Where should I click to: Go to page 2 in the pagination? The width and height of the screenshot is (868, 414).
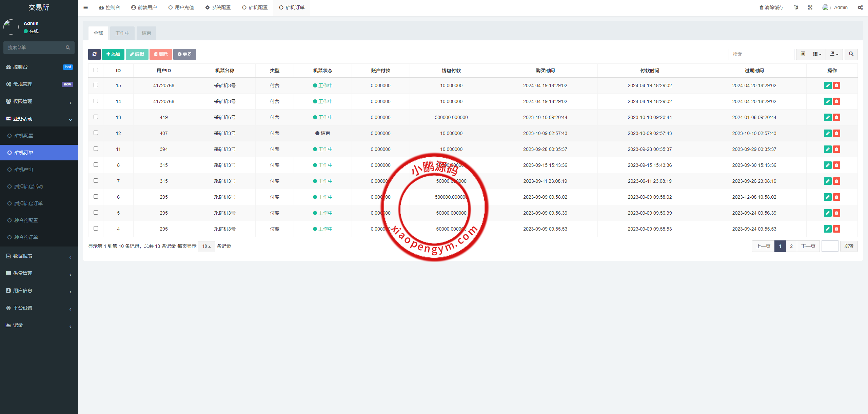[x=791, y=246]
